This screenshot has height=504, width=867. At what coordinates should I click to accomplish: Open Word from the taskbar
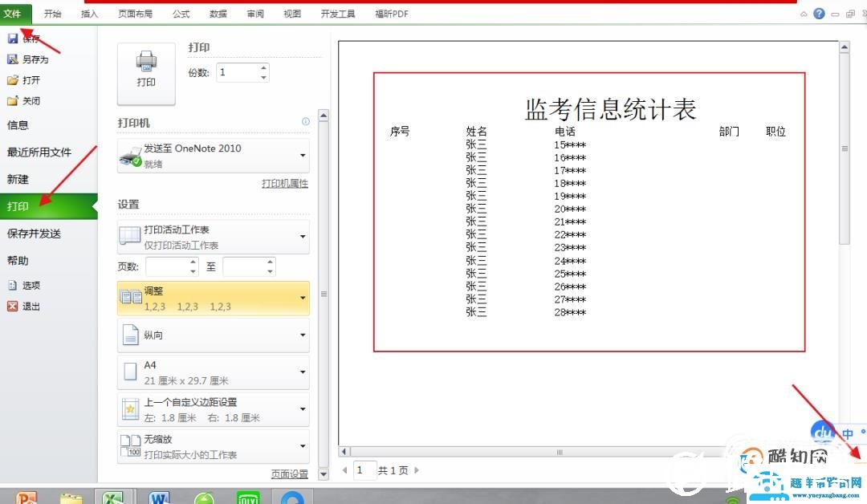(x=159, y=498)
